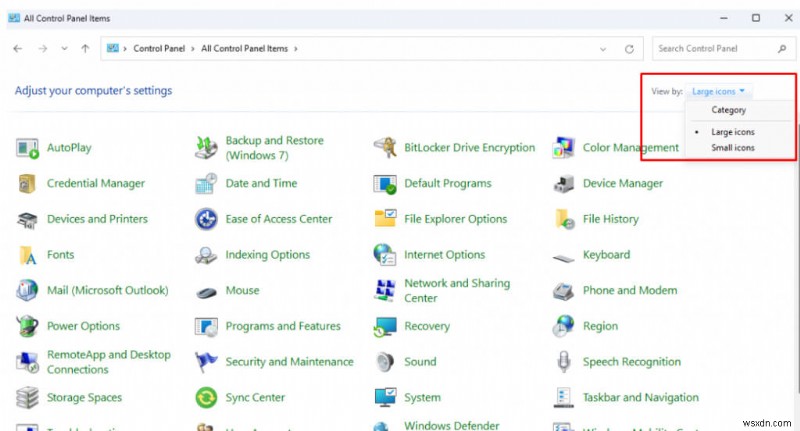Click the Speech Recognition microphone icon
Image resolution: width=800 pixels, height=431 pixels.
564,362
